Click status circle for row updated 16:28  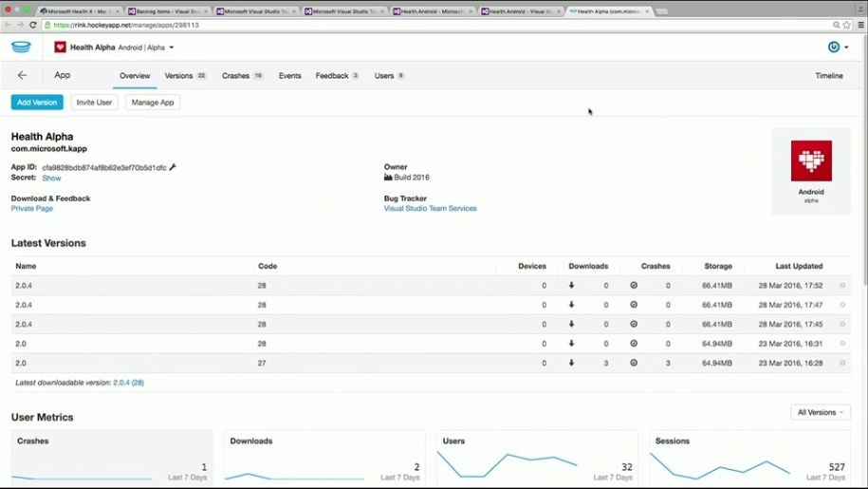pos(842,363)
